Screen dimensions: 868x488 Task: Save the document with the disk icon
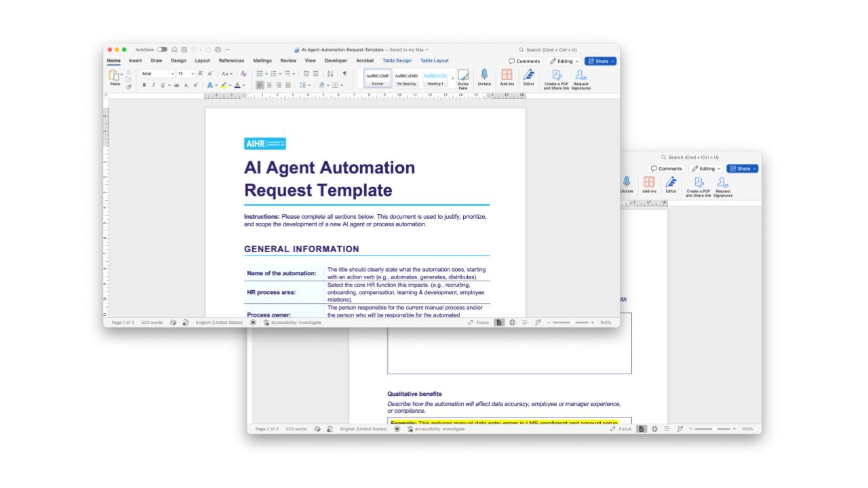click(184, 49)
